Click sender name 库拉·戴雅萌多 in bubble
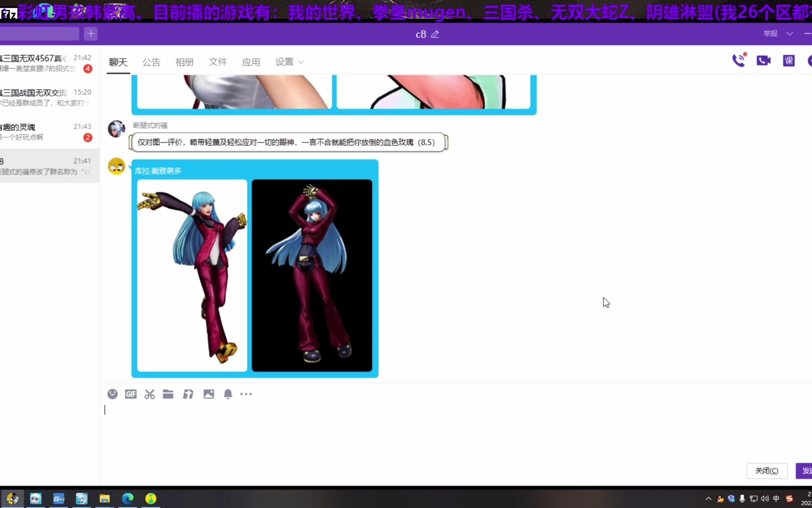Viewport: 812px width, 508px height. click(x=158, y=171)
